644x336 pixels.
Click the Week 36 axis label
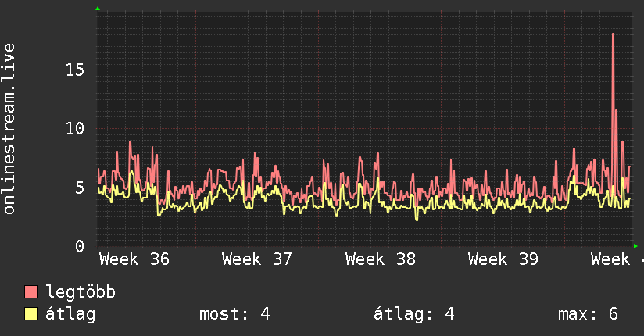tap(134, 259)
